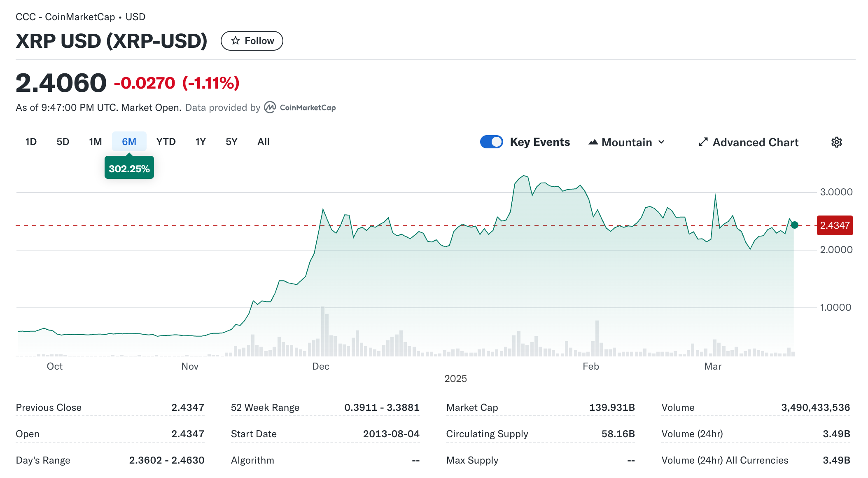Click the Advanced Chart link
Viewport: 868px width, 478px height.
755,142
